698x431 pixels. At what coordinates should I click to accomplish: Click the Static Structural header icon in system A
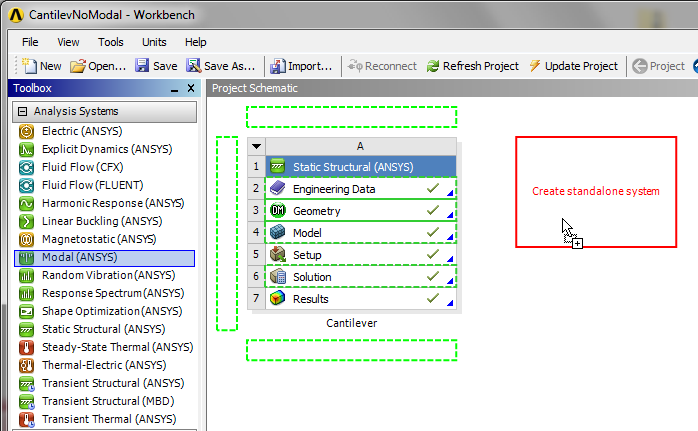(x=278, y=166)
